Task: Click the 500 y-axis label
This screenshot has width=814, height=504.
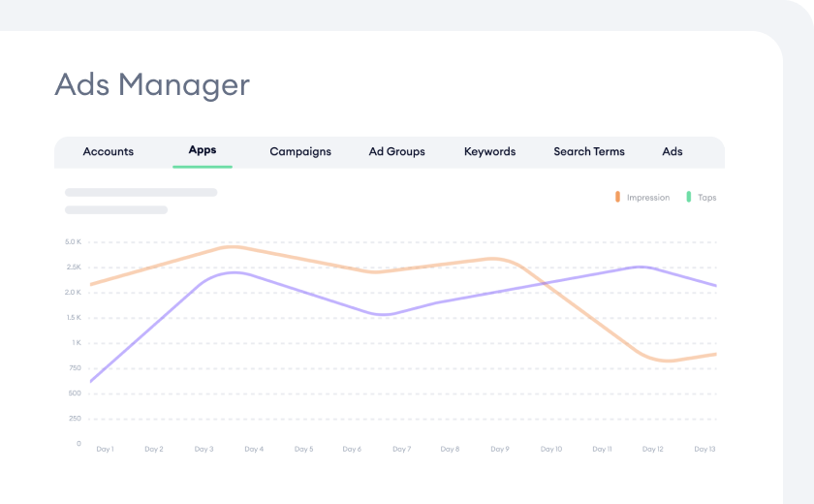Action: click(75, 393)
